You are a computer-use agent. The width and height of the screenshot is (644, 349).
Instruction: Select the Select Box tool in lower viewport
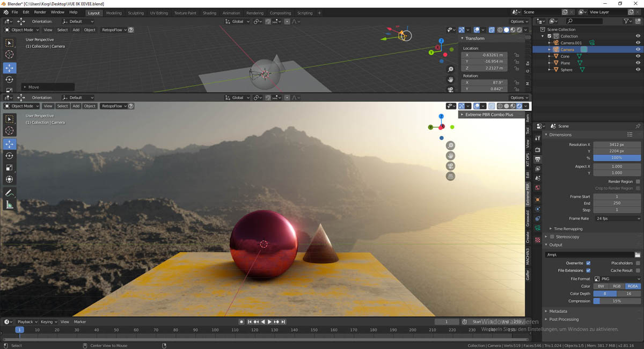10,119
